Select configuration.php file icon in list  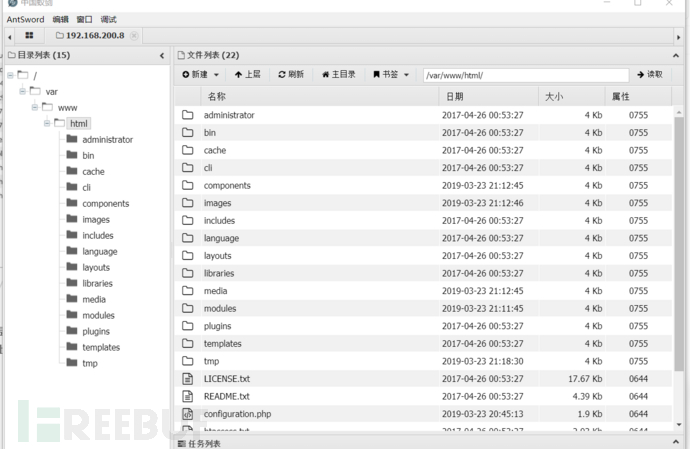pyautogui.click(x=187, y=413)
